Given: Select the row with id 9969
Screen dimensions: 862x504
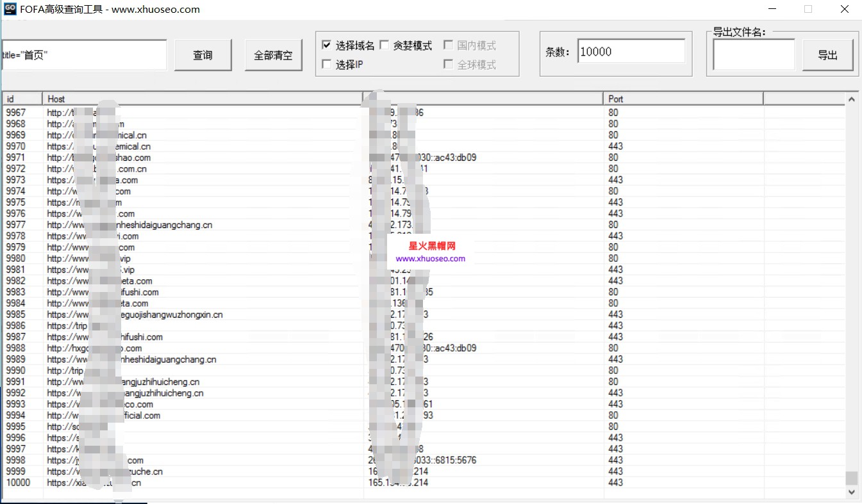Looking at the screenshot, I should pos(423,135).
